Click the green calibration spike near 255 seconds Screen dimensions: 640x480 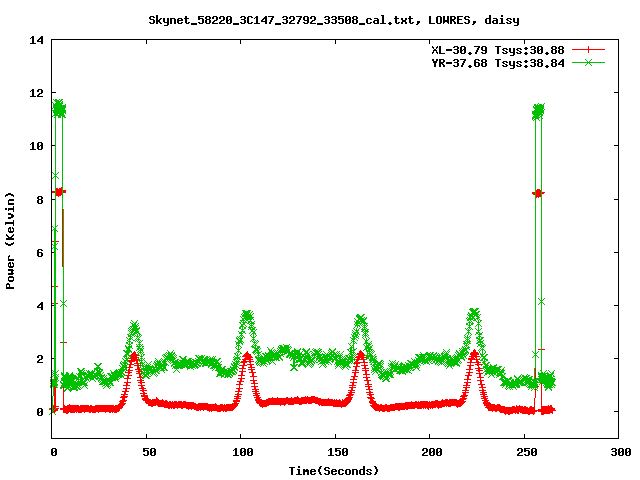538,112
